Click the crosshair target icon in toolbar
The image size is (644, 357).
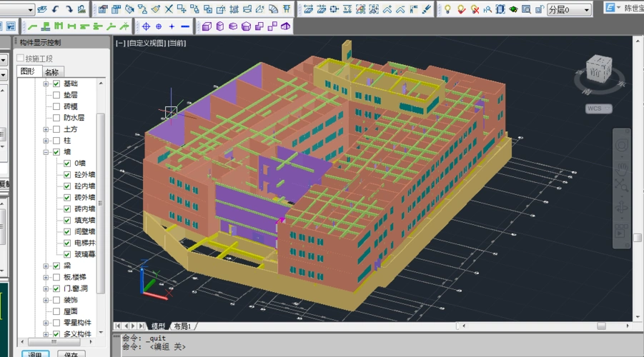[146, 26]
